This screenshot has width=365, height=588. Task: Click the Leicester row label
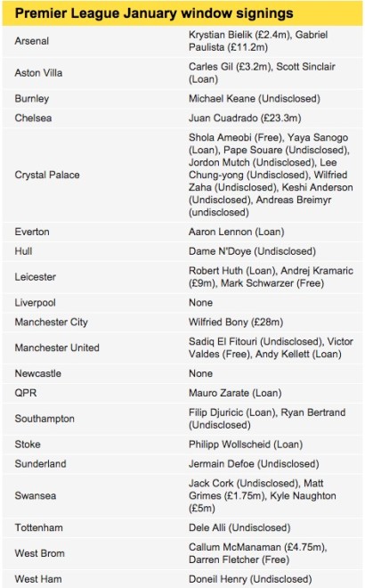click(x=36, y=277)
